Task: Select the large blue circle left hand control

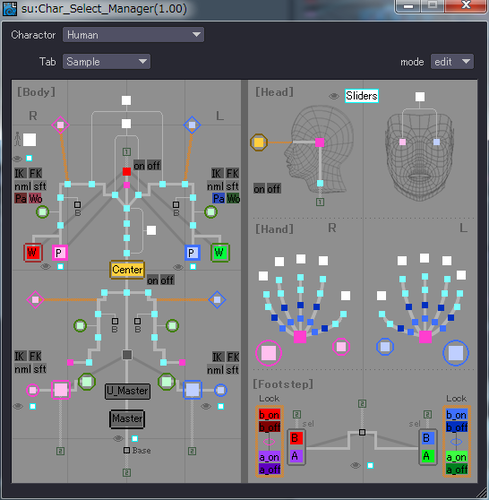Action: 456,353
